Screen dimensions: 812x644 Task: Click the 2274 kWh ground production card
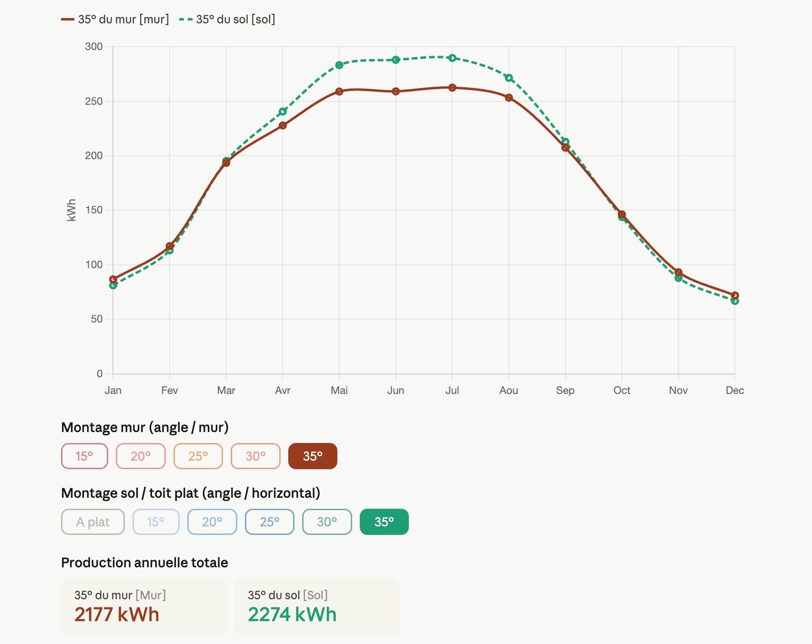pos(317,606)
